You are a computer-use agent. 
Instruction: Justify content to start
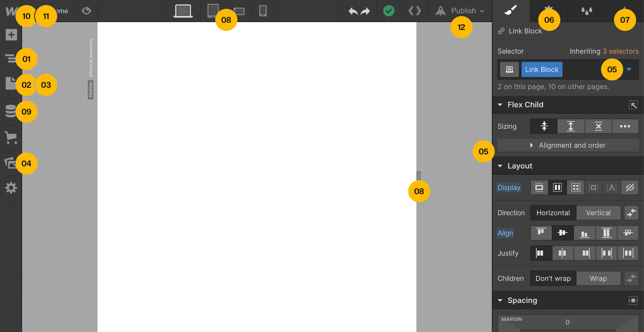541,253
